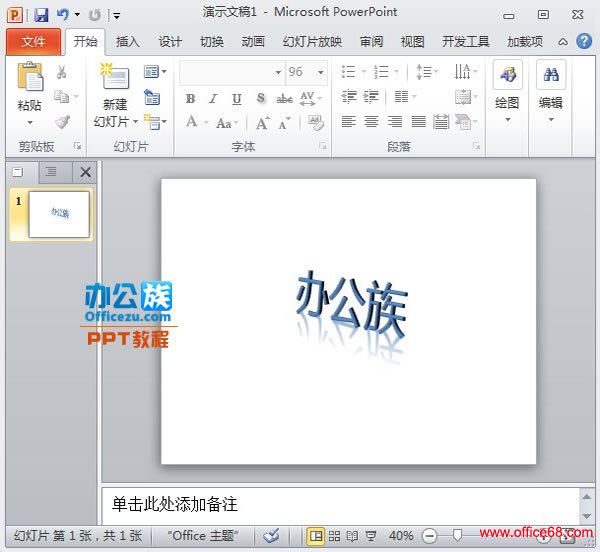Viewport: 600px width, 552px height.
Task: Open the font name dropdown
Action: pos(278,72)
